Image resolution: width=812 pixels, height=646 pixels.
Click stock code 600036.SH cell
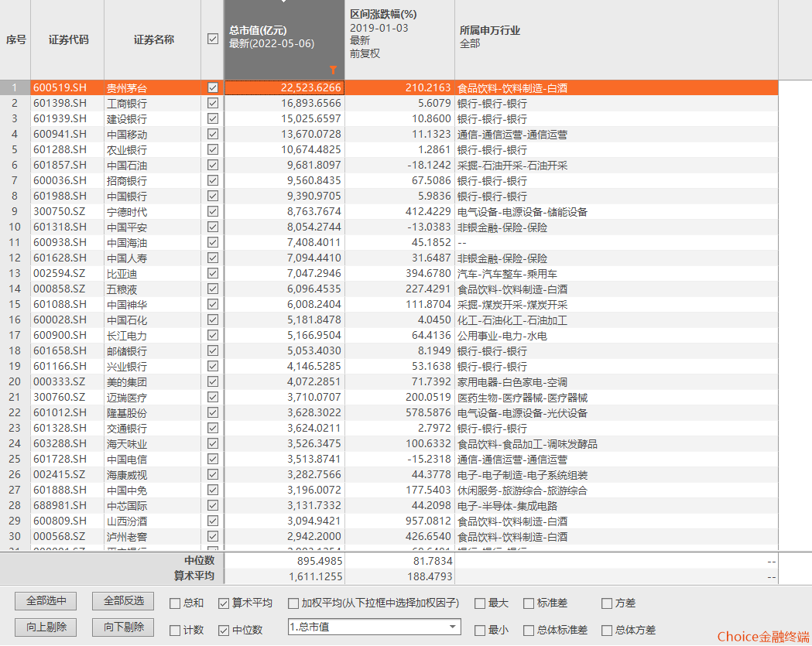click(60, 181)
